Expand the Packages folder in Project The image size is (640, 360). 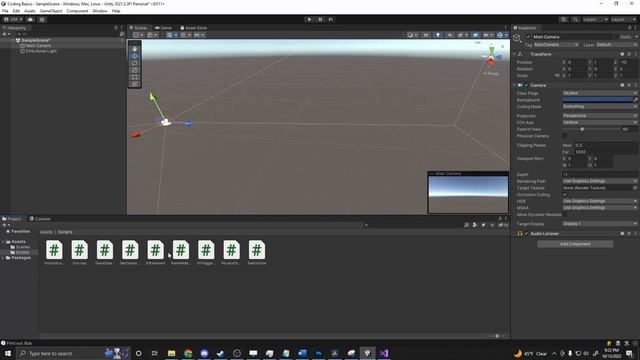[3, 258]
